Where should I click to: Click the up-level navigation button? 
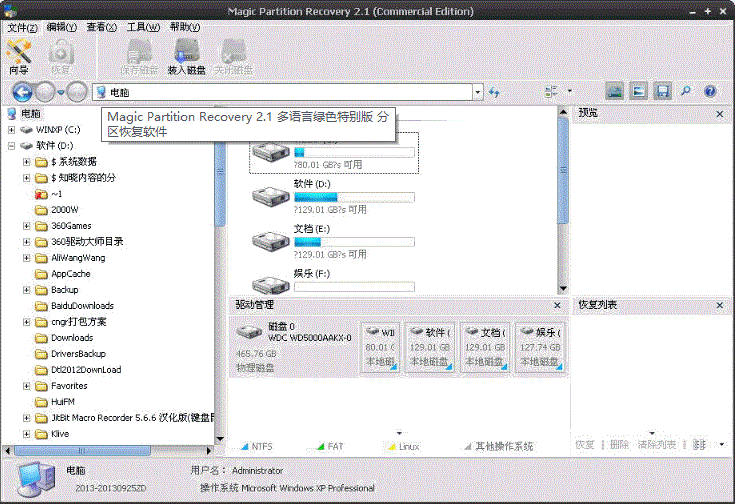click(x=77, y=92)
